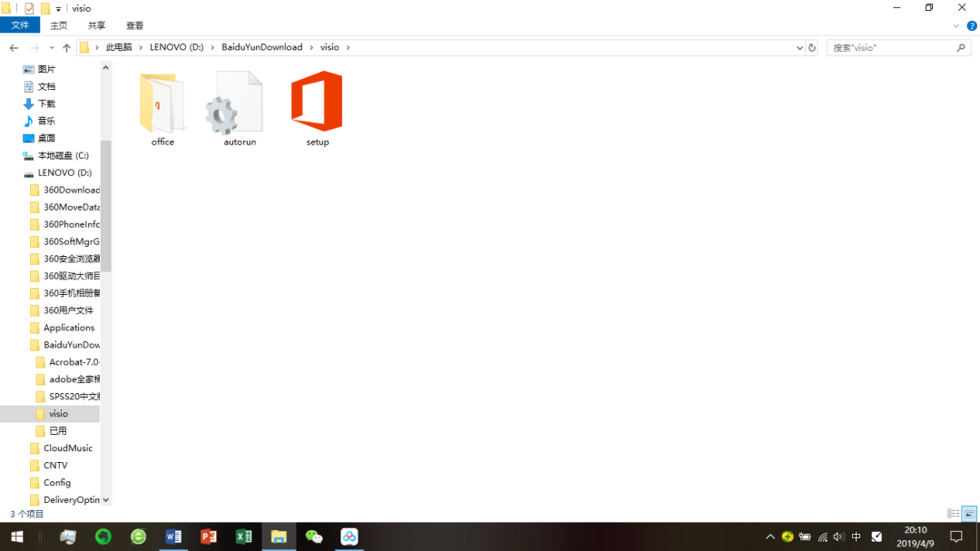The height and width of the screenshot is (551, 980).
Task: Go forward with the right arrow button
Action: point(35,47)
